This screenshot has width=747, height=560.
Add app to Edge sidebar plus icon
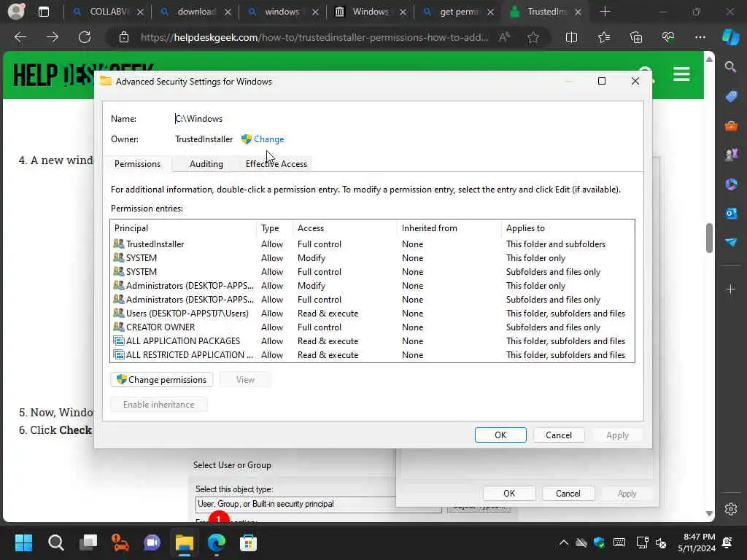tap(731, 289)
